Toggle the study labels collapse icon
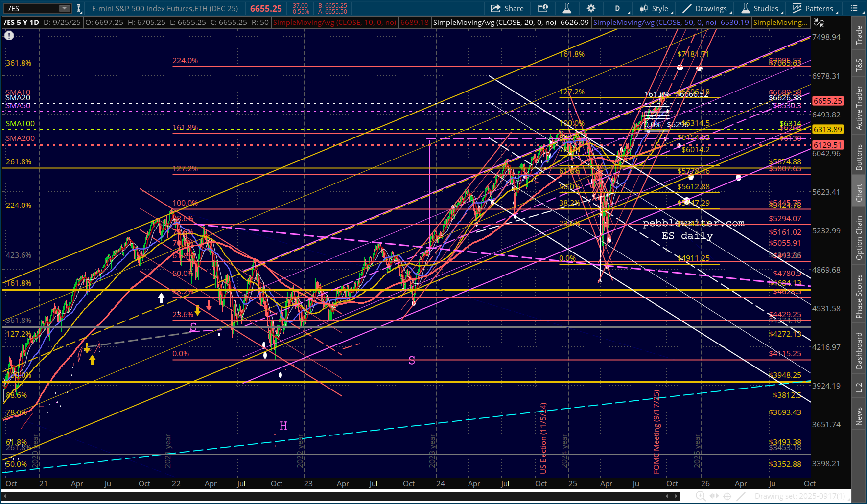The width and height of the screenshot is (867, 504). [x=819, y=23]
